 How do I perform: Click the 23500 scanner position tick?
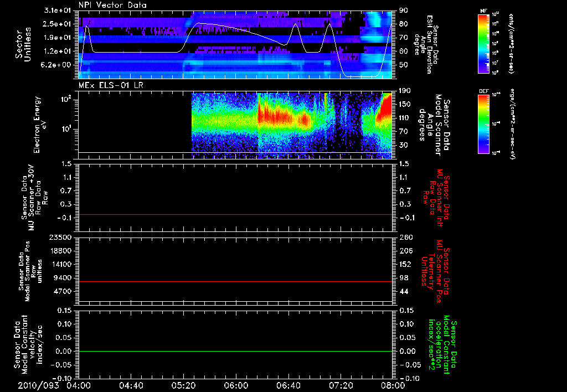pyautogui.click(x=61, y=238)
